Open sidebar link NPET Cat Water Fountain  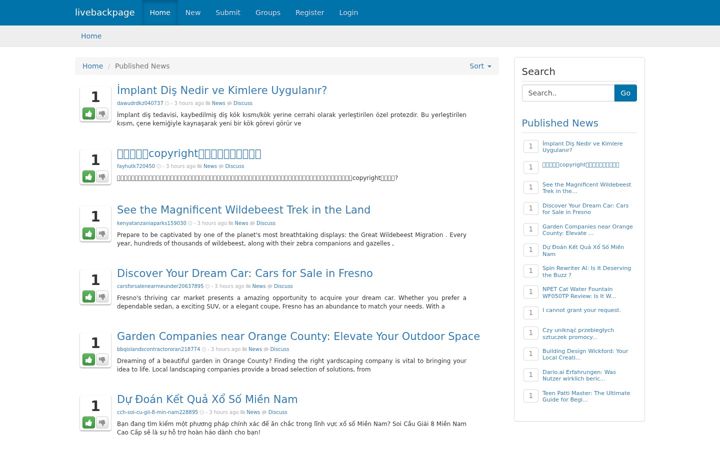click(x=579, y=292)
